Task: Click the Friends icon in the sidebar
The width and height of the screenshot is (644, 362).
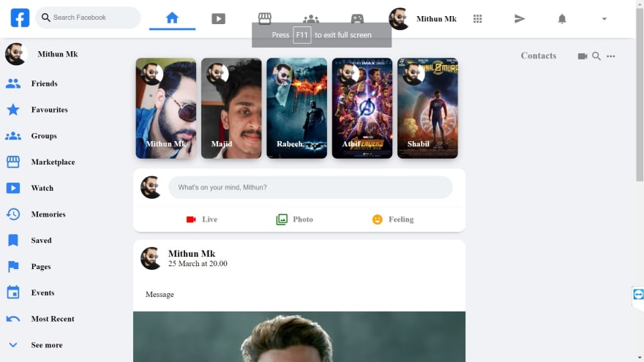Action: point(13,83)
